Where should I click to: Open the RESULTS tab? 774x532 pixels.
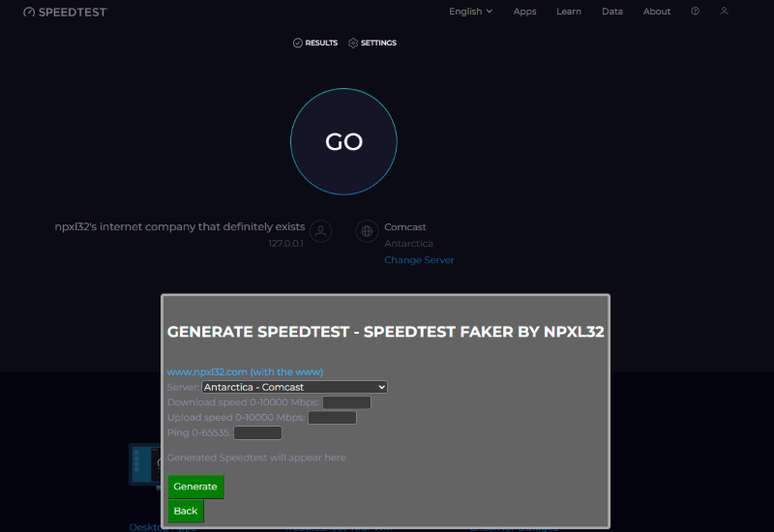315,43
